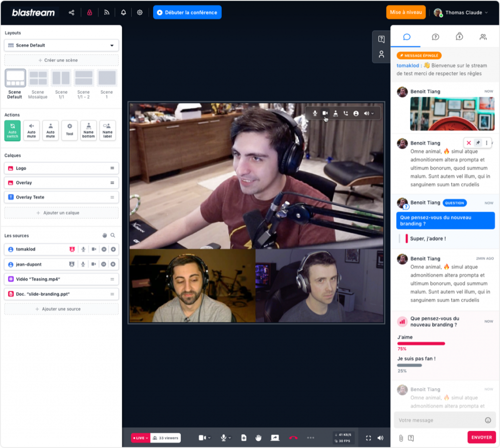Expand bottom bar microphone options
500x448 pixels.
coord(230,438)
